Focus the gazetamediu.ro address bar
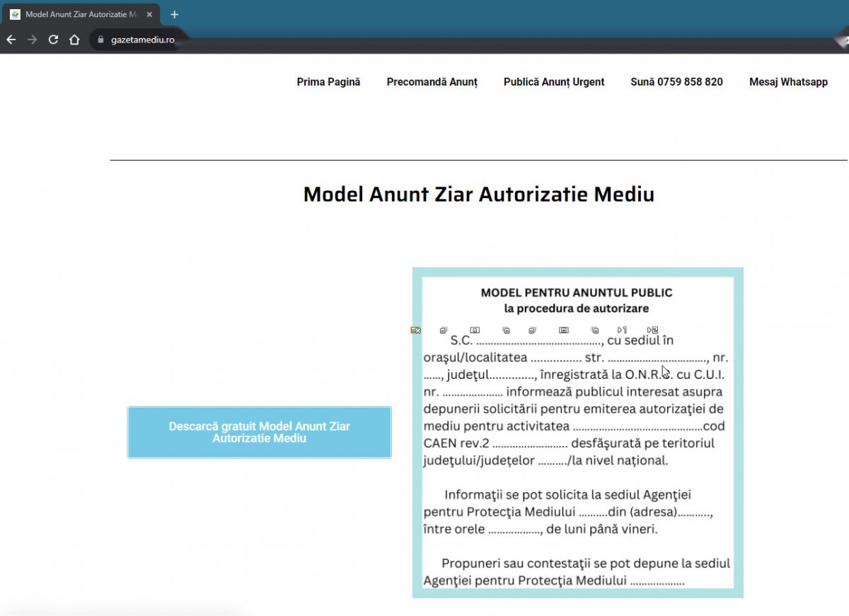This screenshot has width=849, height=616. (x=142, y=40)
